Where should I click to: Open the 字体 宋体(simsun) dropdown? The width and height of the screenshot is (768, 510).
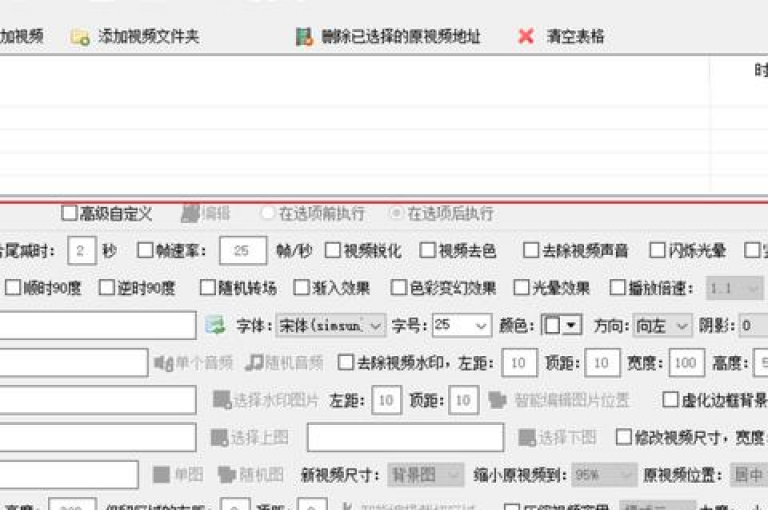(331, 325)
